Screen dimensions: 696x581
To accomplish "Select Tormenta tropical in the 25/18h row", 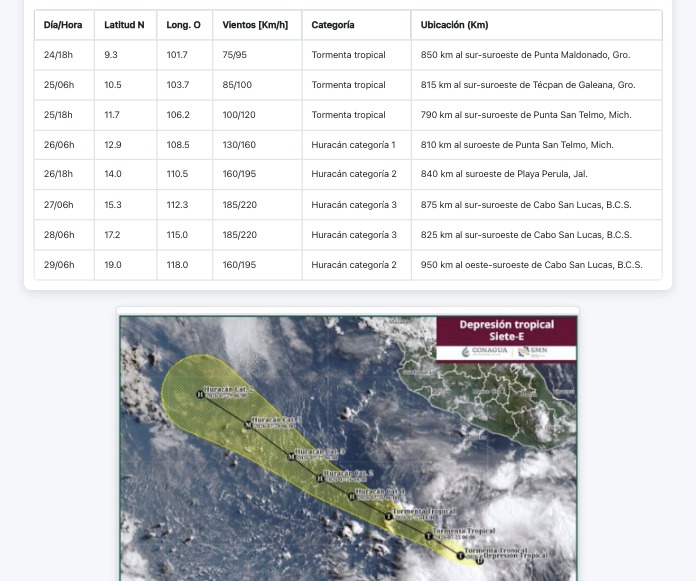I will click(x=348, y=115).
